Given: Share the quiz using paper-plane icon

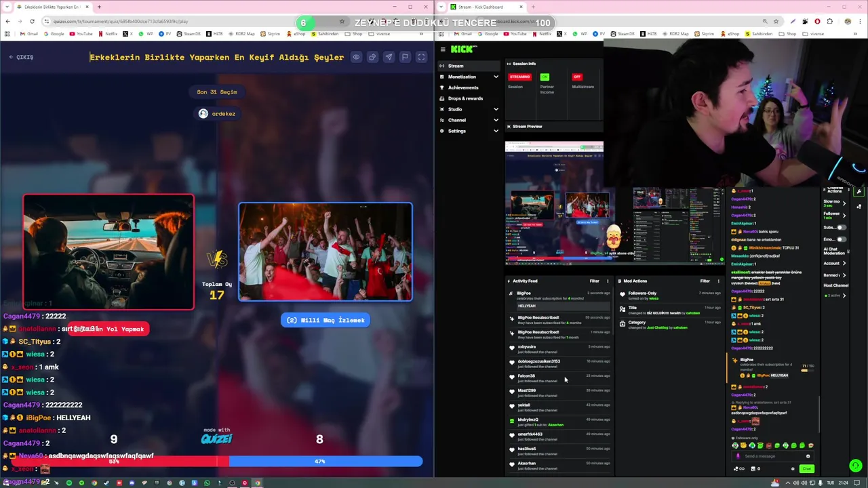Looking at the screenshot, I should pyautogui.click(x=389, y=57).
